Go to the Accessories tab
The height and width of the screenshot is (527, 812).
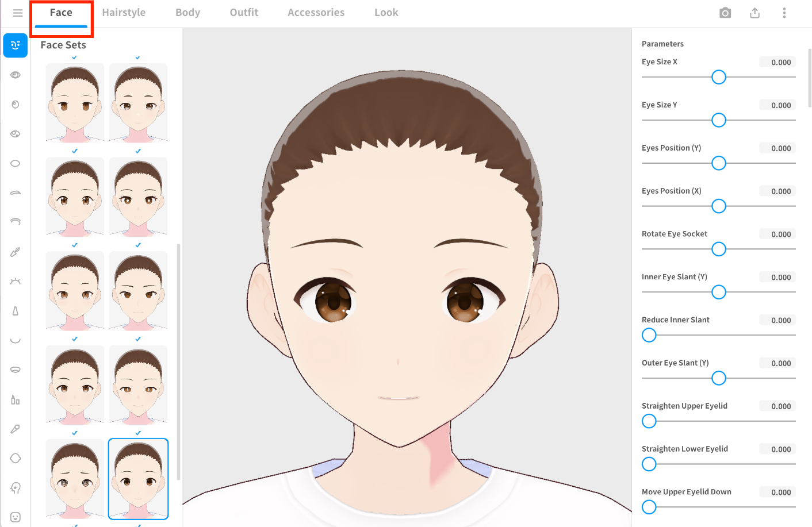316,13
